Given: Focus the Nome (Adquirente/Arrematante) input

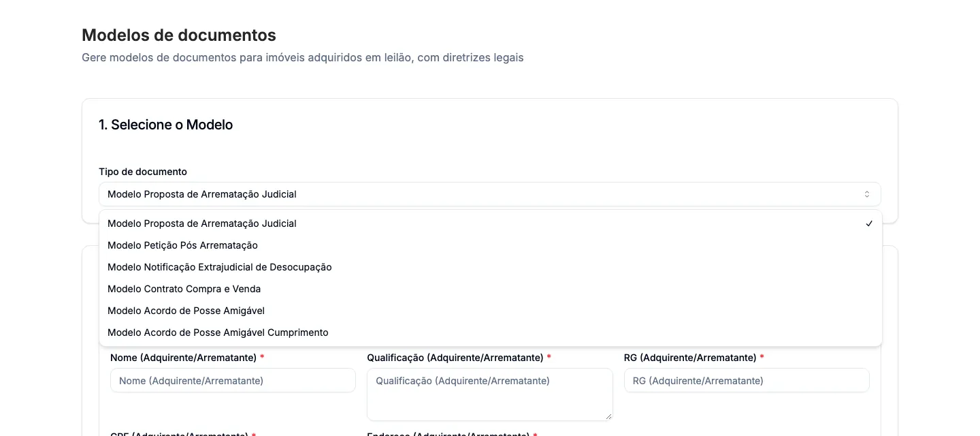Looking at the screenshot, I should point(233,380).
